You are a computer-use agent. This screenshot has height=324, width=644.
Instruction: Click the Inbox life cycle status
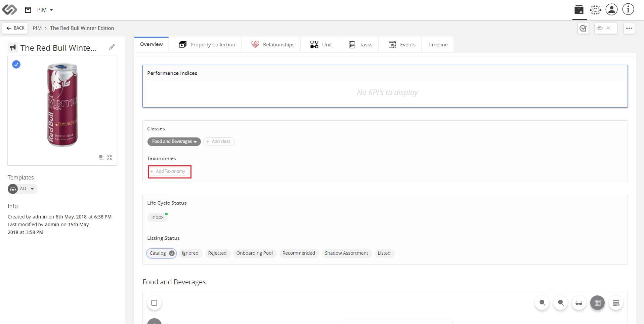point(157,217)
